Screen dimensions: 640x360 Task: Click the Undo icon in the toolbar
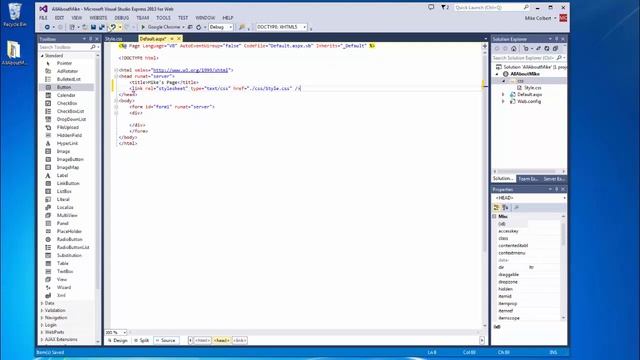coord(113,27)
